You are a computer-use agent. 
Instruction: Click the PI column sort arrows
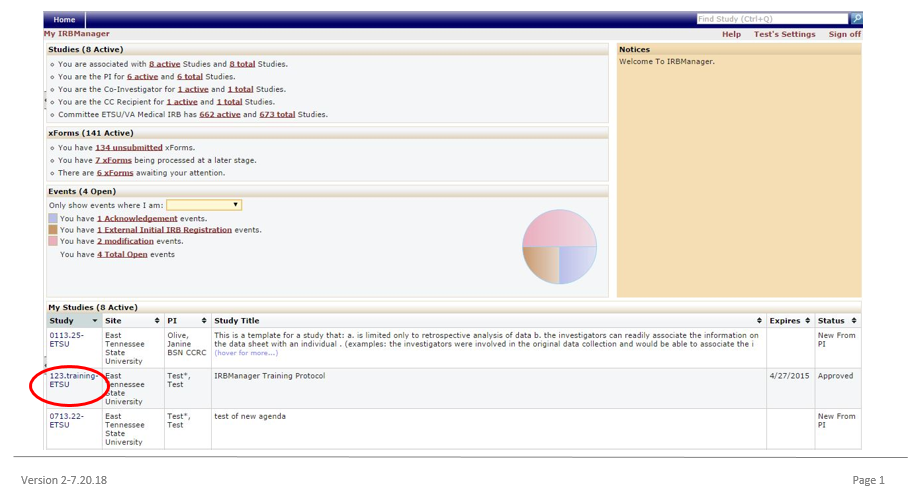click(x=204, y=320)
